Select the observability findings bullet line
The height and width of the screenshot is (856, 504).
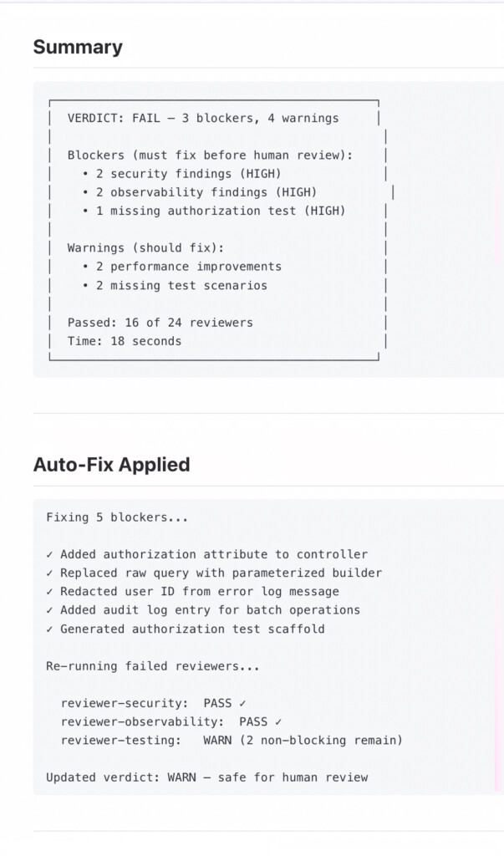pos(199,193)
